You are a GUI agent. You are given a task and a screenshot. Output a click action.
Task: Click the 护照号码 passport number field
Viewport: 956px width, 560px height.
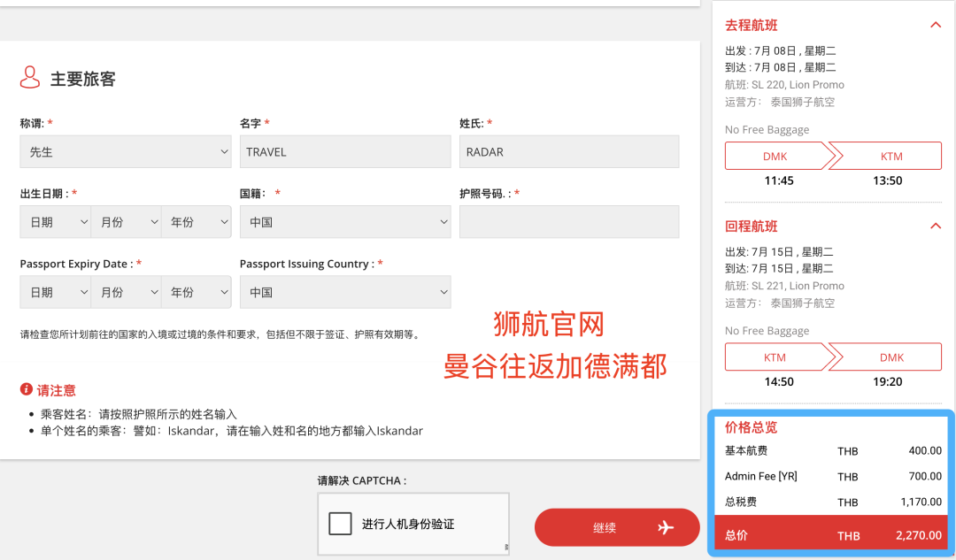coord(568,221)
